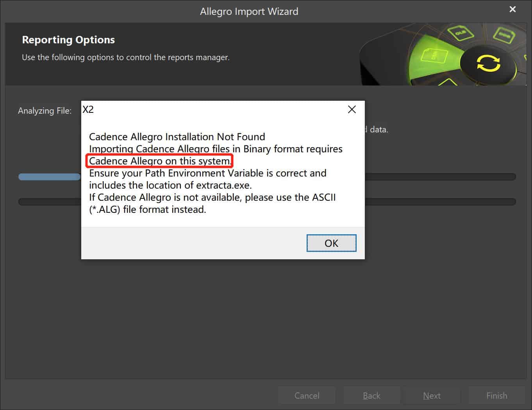Close the Allegro Import Wizard window

pos(512,9)
